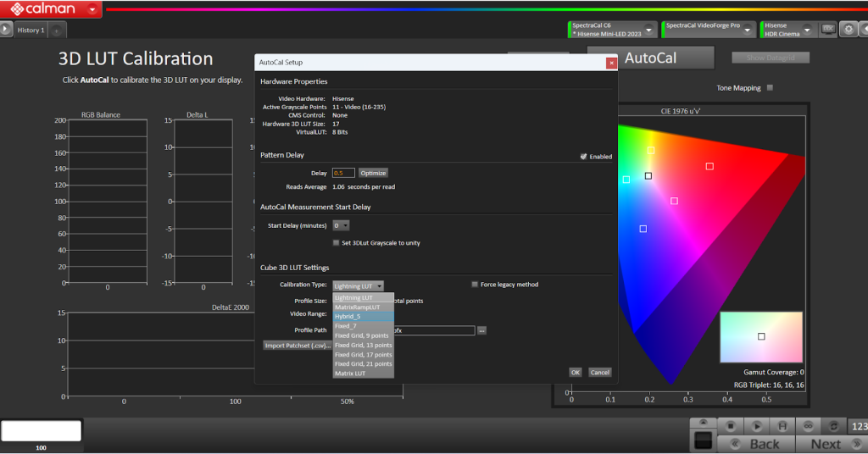Open the settings gear icon
Screen dimensions: 868x454
849,30
